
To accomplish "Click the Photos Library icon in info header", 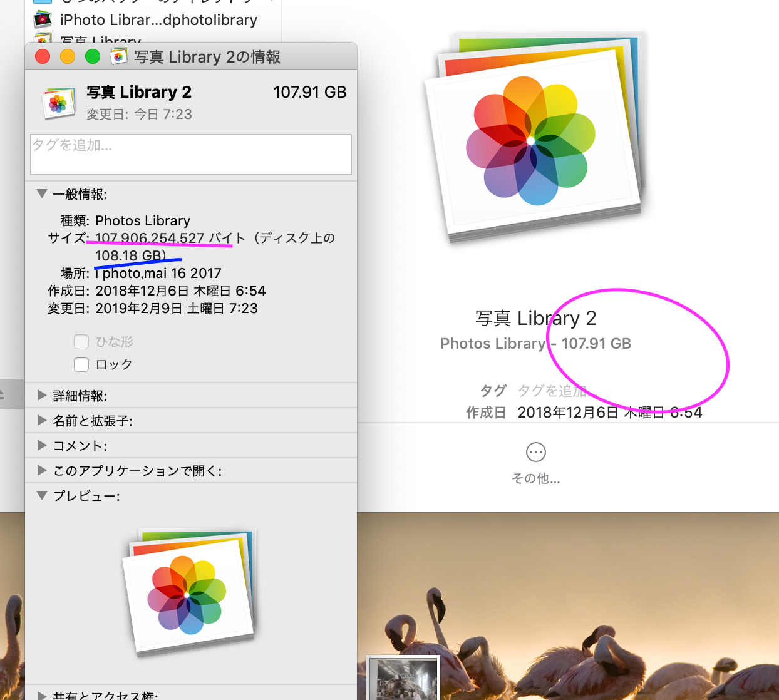I will click(58, 103).
